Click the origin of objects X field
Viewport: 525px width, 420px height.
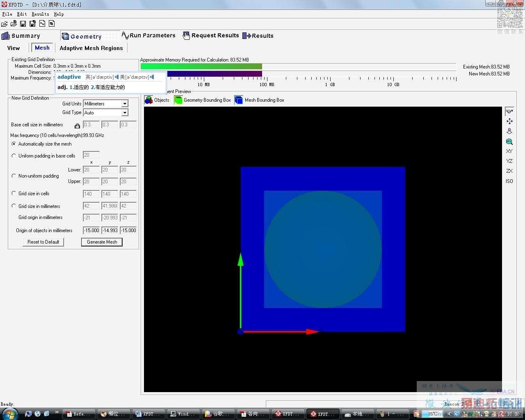[91, 231]
